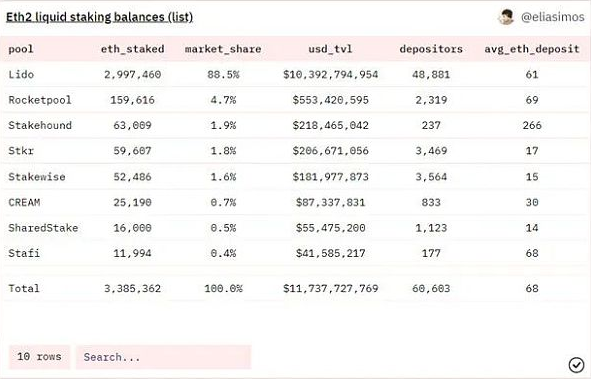This screenshot has width=591, height=379.
Task: Select the Stakehound pool cell
Action: [x=40, y=125]
